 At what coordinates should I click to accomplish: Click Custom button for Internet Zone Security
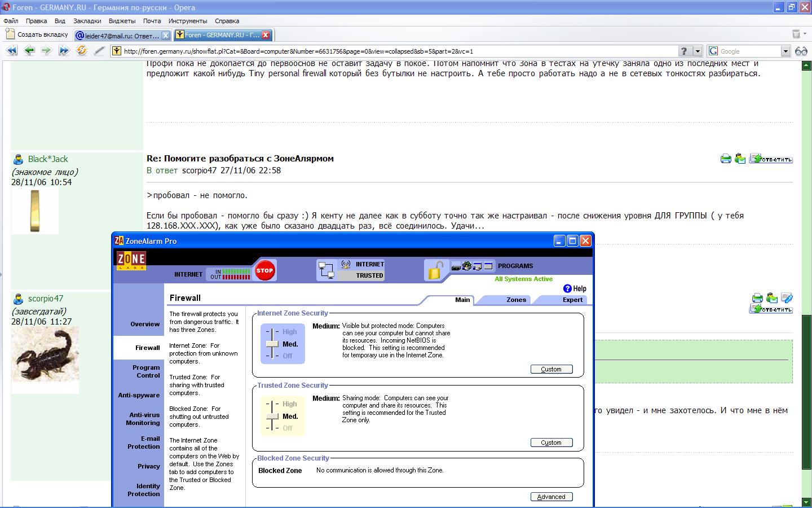tap(551, 369)
